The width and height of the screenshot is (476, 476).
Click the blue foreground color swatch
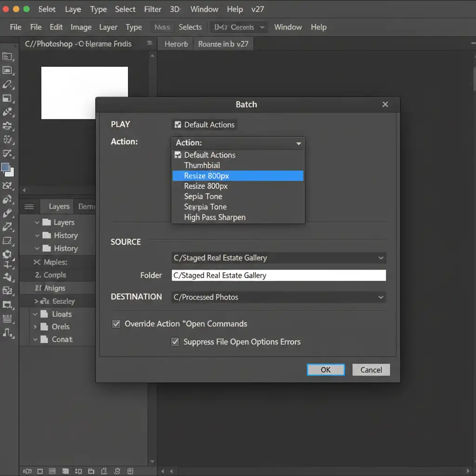pos(6,167)
